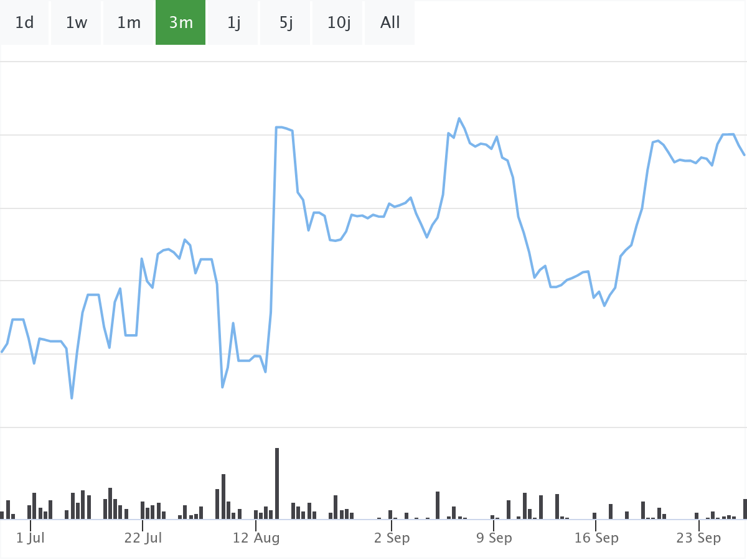Click the tallest volume bar
The height and width of the screenshot is (560, 747).
pyautogui.click(x=277, y=483)
